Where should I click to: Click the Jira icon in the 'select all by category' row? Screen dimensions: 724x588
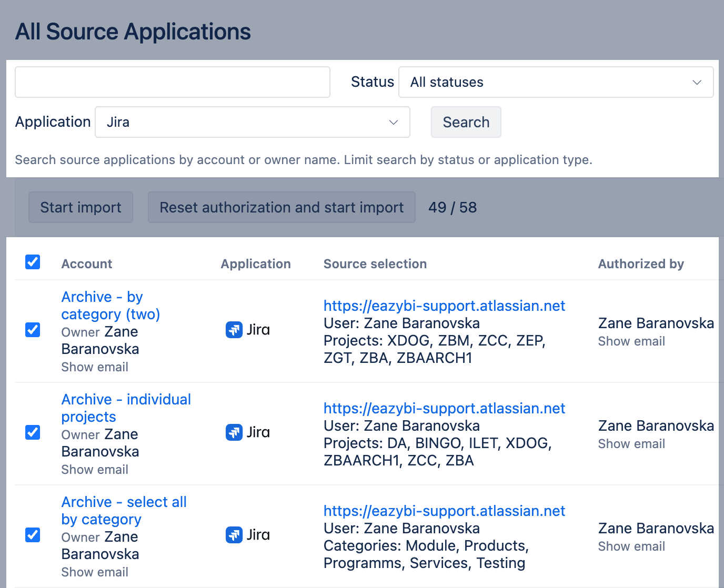(x=234, y=535)
